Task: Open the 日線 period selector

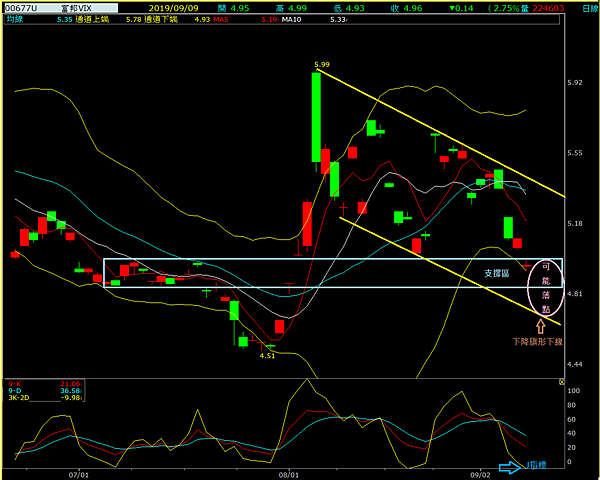Action: point(590,8)
